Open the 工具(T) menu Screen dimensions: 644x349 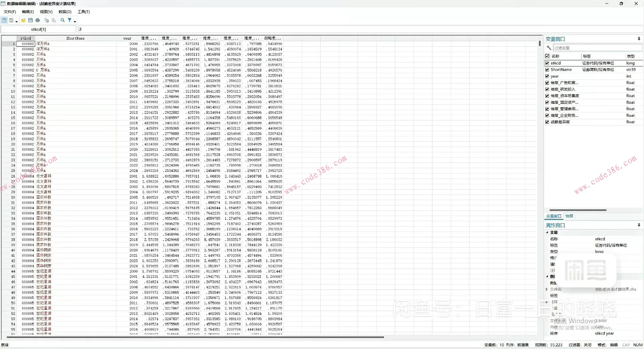84,12
